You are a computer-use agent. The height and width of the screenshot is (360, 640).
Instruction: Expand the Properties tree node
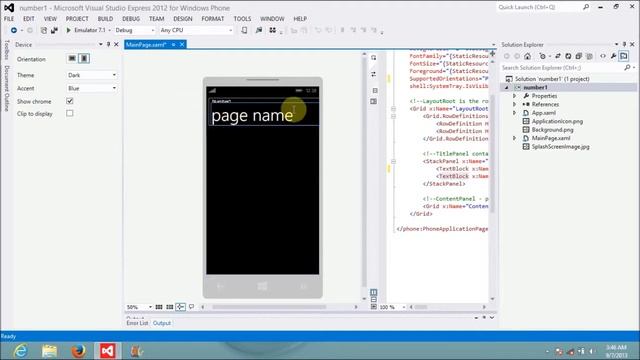tap(515, 96)
